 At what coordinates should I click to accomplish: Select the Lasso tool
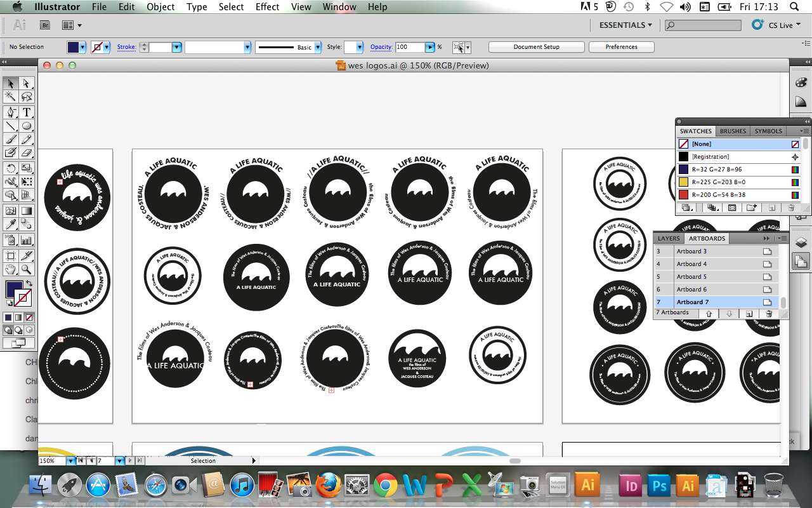(27, 97)
